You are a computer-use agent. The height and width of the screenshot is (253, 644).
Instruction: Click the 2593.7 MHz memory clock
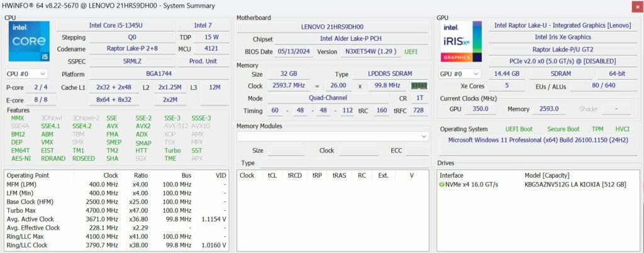tap(288, 86)
